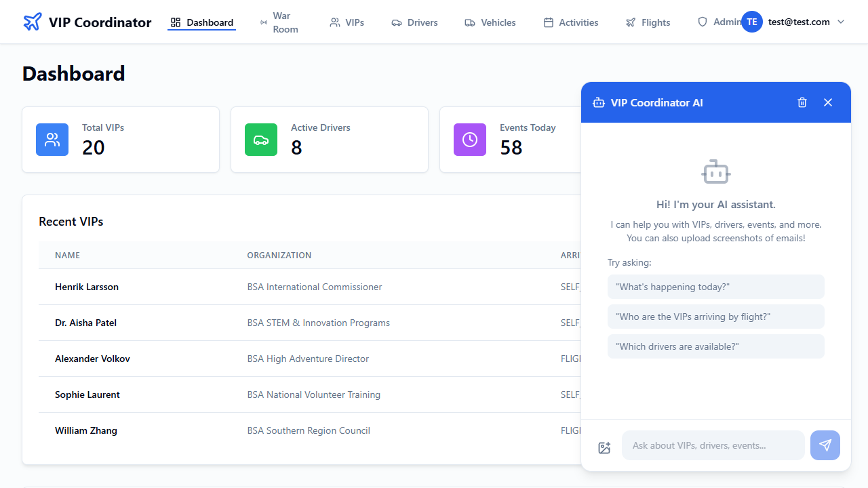The height and width of the screenshot is (488, 868).
Task: Click the Total VIPs people icon
Action: (x=52, y=140)
